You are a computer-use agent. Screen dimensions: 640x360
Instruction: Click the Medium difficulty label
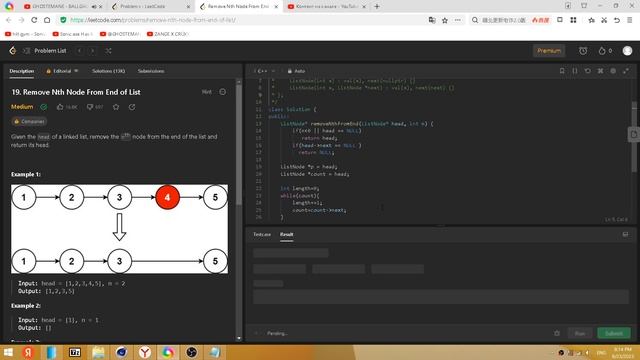coord(22,107)
